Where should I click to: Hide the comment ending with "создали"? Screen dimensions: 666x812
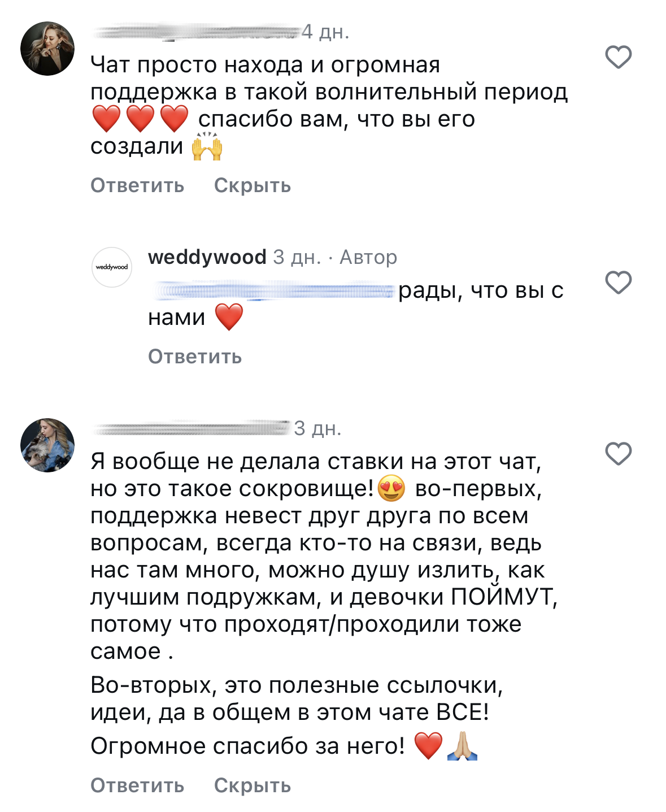[x=252, y=185]
